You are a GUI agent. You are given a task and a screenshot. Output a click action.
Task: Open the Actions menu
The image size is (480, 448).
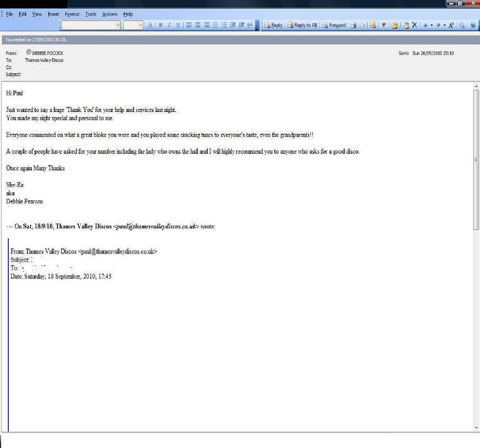tap(110, 14)
